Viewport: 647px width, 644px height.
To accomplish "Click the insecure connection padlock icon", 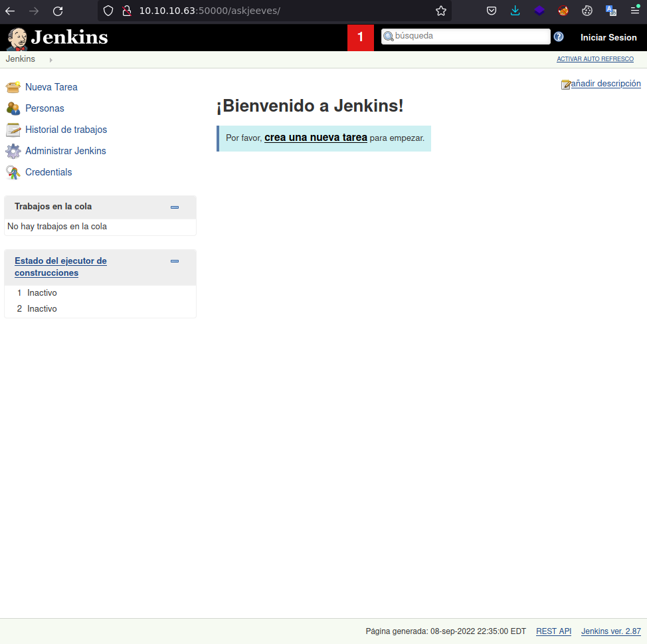I will (x=127, y=11).
